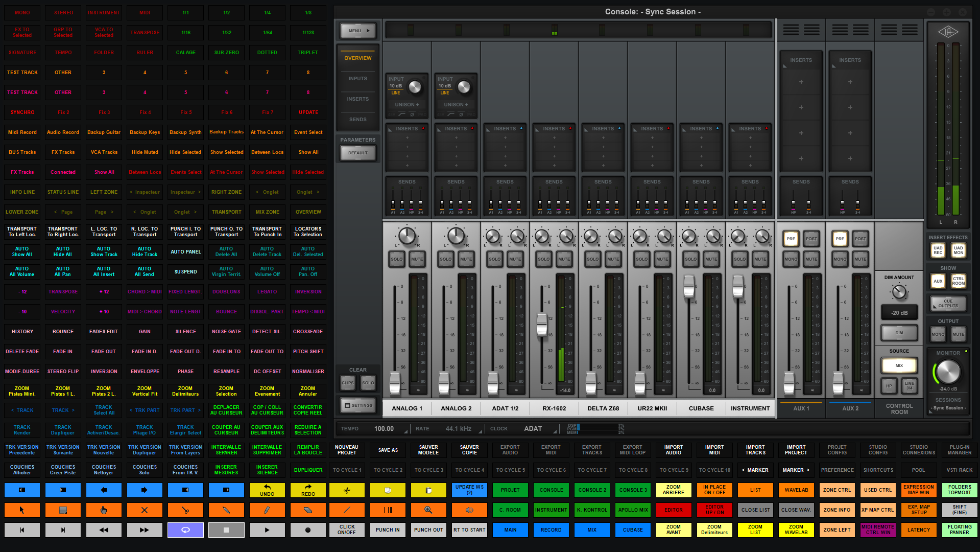Click the RX-1602 channel fader handle
This screenshot has height=552, width=980.
click(x=542, y=325)
